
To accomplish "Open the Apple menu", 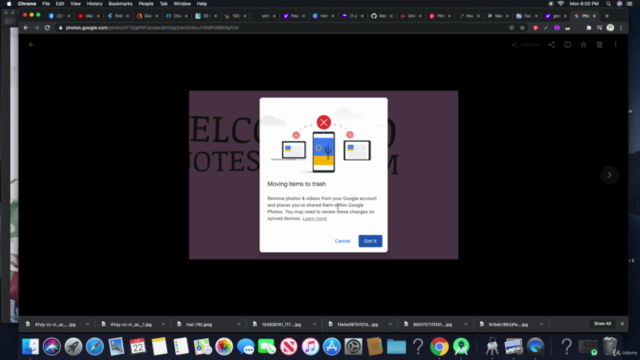I will [9, 4].
